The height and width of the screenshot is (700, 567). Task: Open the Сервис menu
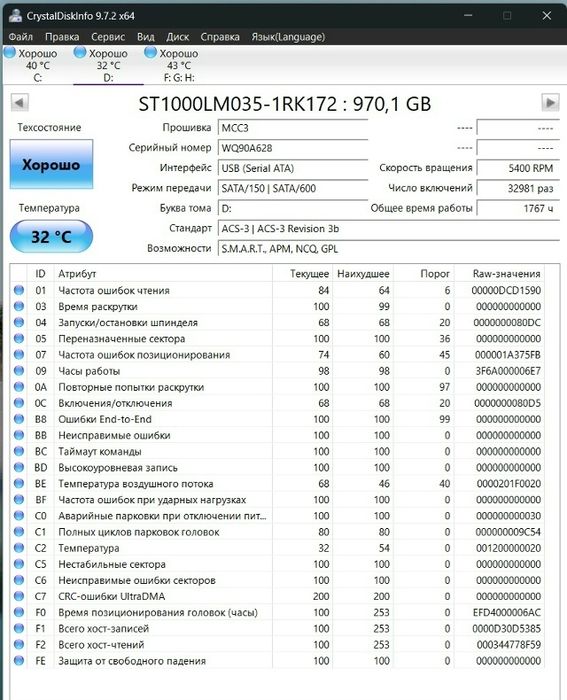pos(108,37)
